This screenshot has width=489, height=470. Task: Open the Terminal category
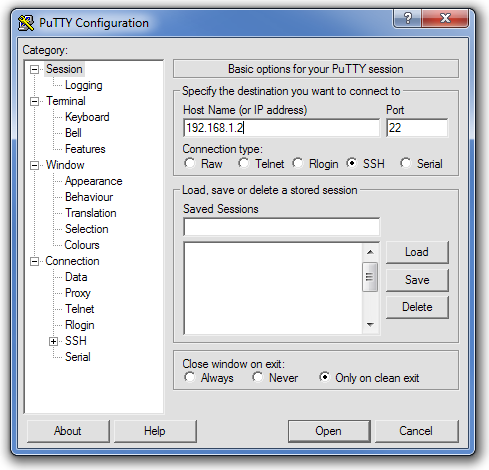66,101
